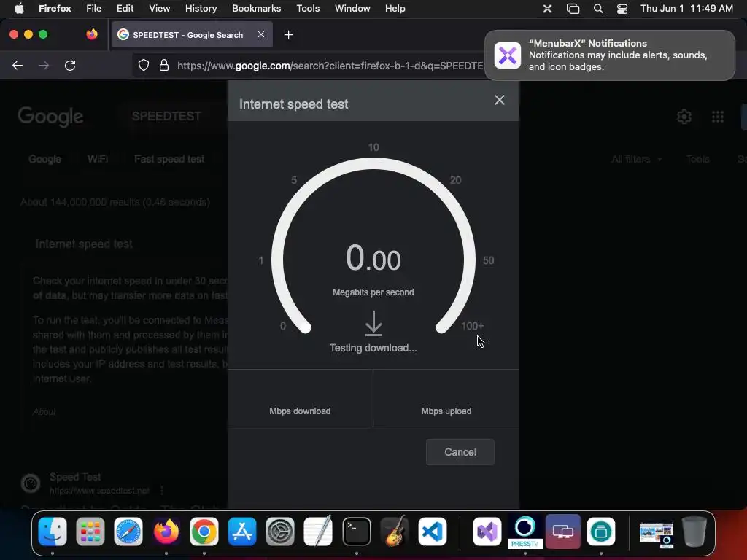The image size is (747, 560).
Task: Click the Google logo
Action: tap(50, 117)
